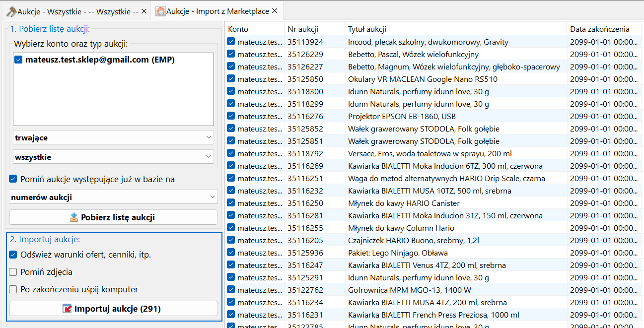Enable Po zakończeniu uśpij komputer option

(x=13, y=289)
